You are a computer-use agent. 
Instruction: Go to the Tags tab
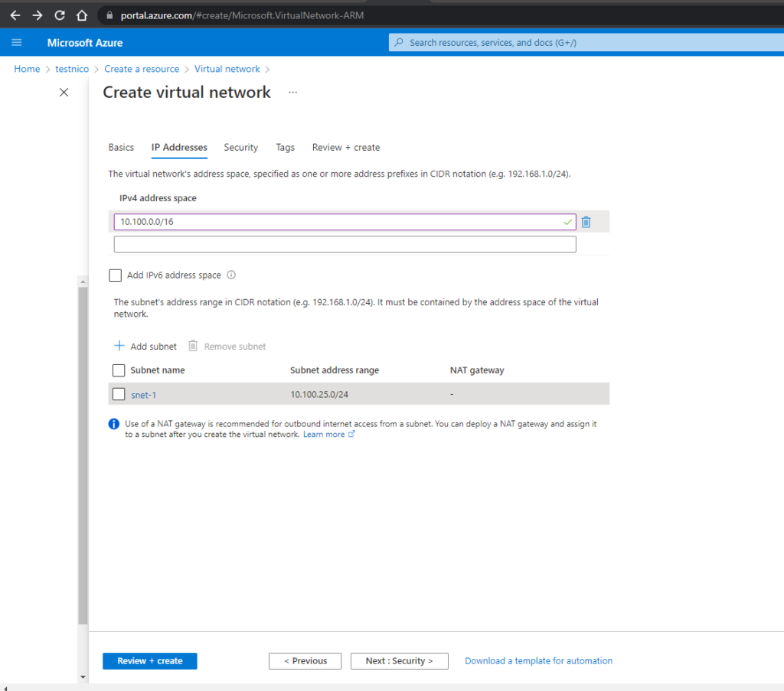click(x=285, y=148)
